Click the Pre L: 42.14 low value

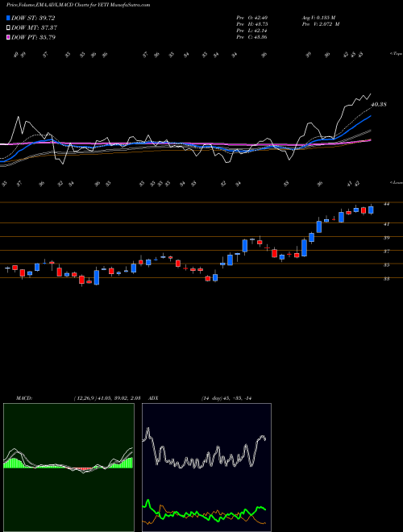click(252, 31)
